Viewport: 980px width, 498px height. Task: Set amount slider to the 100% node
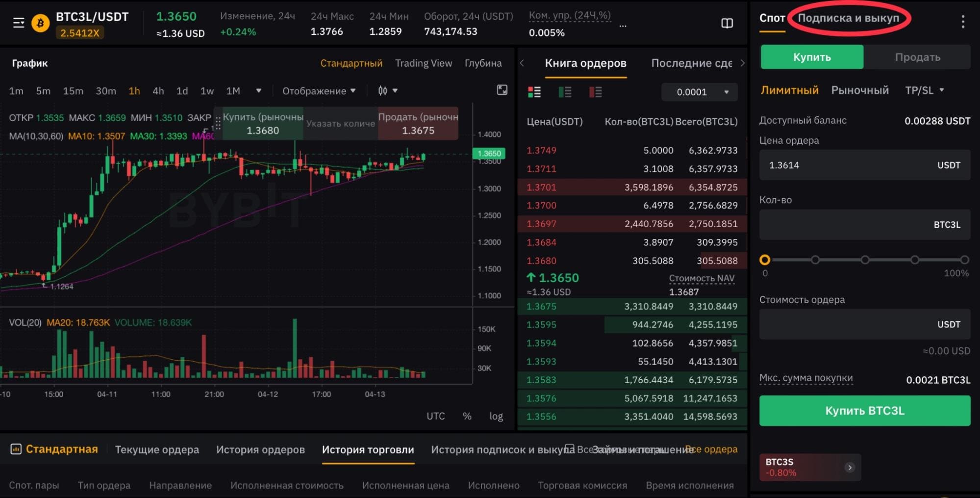pyautogui.click(x=964, y=260)
